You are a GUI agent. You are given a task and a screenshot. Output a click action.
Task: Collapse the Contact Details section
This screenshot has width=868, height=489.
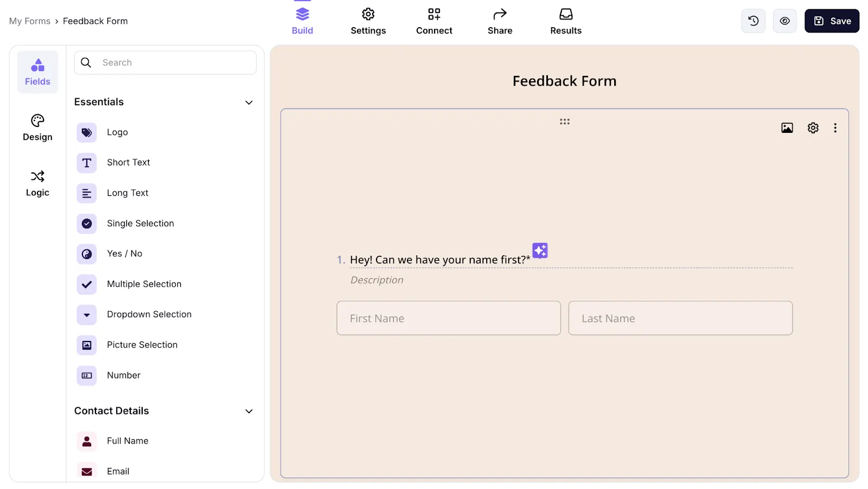click(x=249, y=411)
